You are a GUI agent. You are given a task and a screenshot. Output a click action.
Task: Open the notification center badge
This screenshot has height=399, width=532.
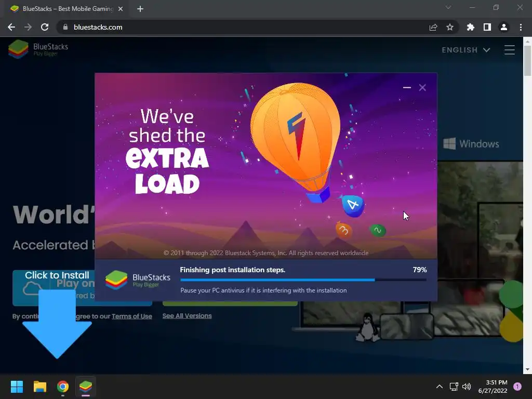[517, 387]
